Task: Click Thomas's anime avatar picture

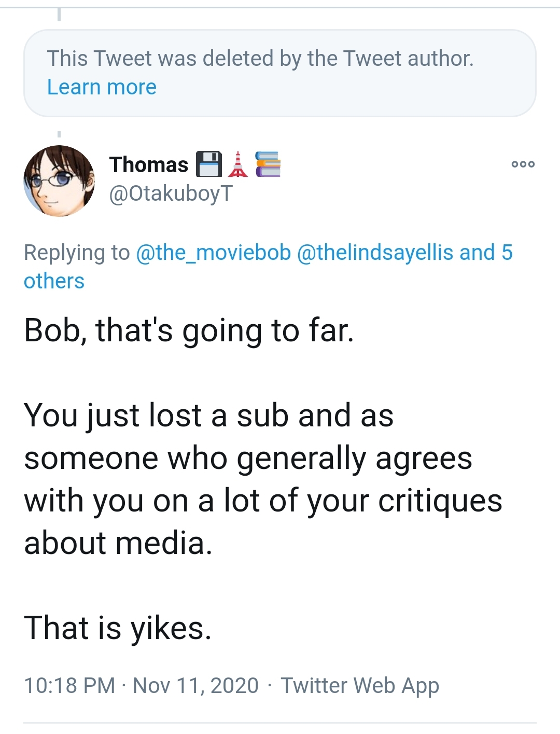Action: pos(59,181)
